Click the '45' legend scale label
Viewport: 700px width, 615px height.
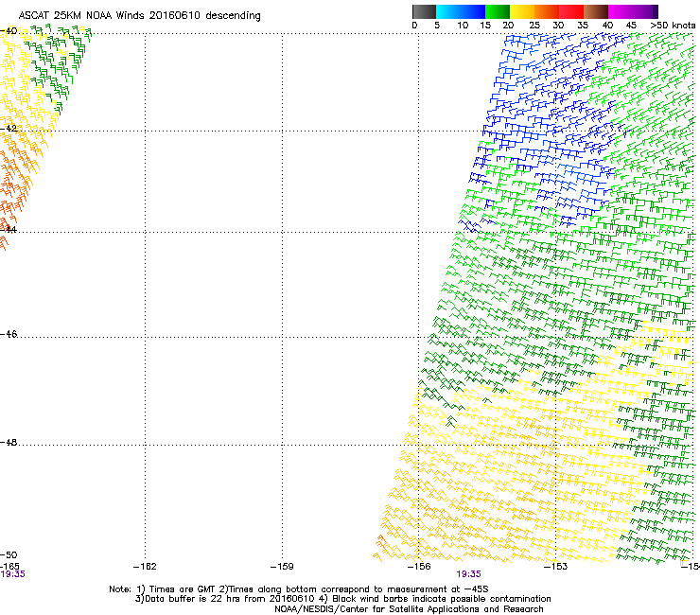click(631, 26)
